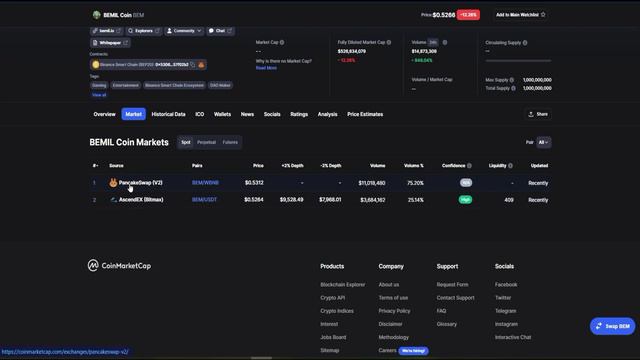Click the Volume info icon

pos(445,42)
